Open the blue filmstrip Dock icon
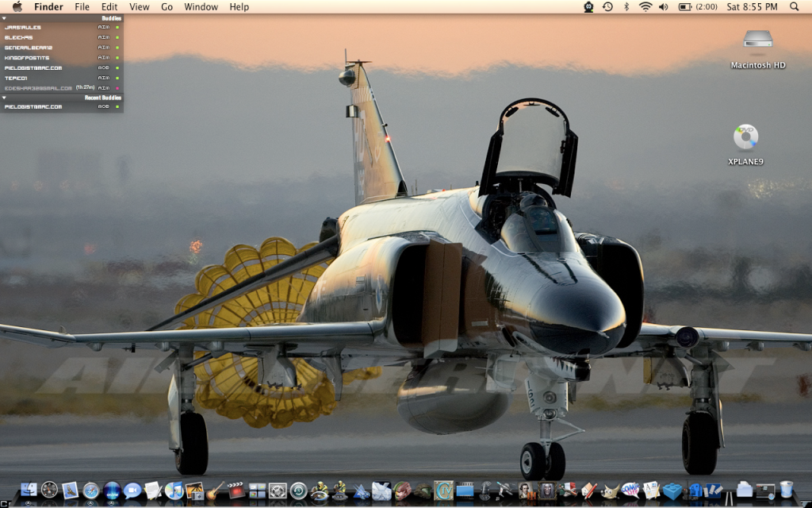This screenshot has width=812, height=508. [x=465, y=491]
